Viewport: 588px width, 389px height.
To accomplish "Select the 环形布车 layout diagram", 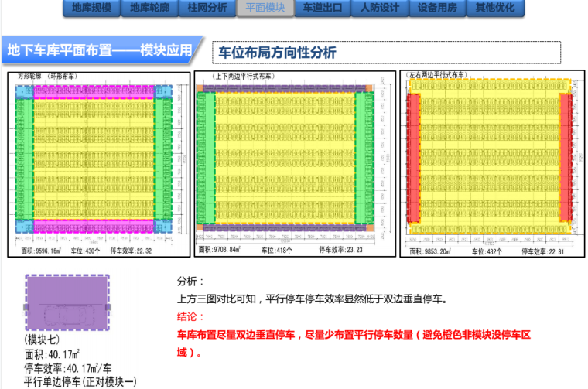I will pos(97,164).
